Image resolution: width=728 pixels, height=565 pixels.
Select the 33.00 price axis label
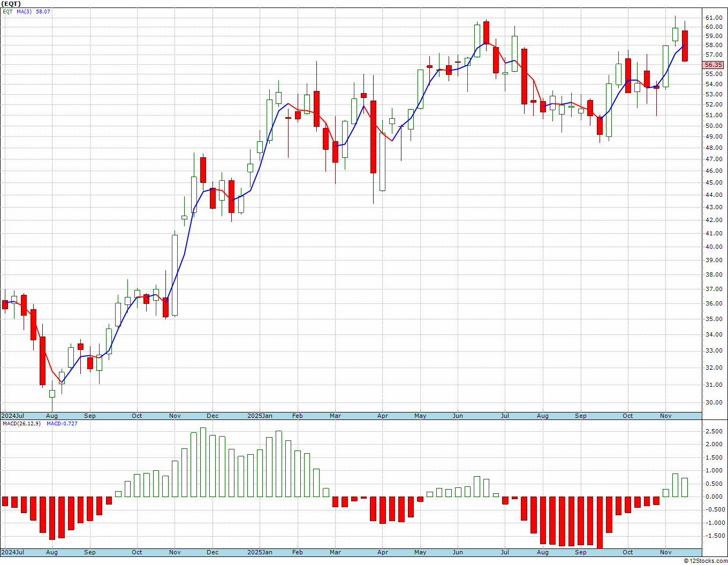[x=714, y=350]
